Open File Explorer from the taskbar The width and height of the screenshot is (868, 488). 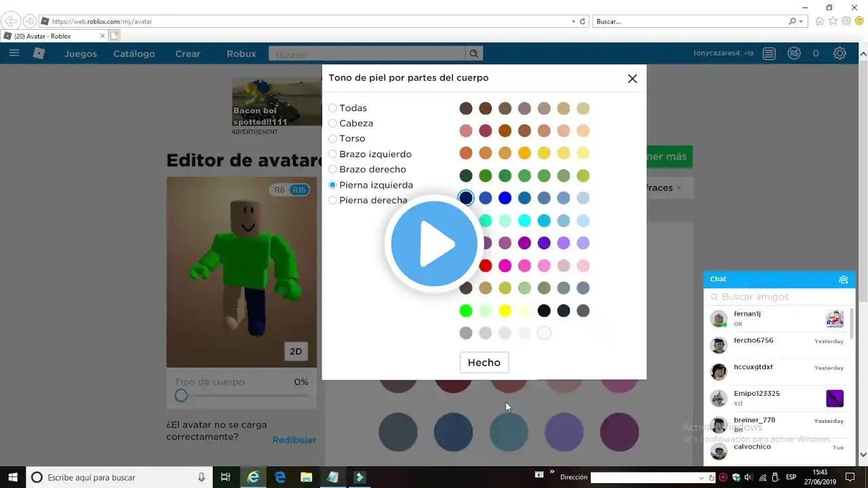(x=307, y=477)
